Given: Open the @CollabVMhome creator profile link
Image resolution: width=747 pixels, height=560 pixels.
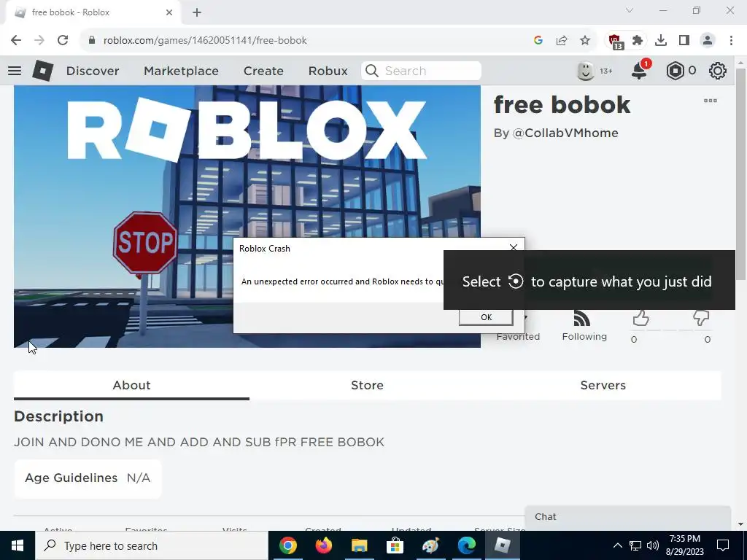Looking at the screenshot, I should [x=565, y=133].
